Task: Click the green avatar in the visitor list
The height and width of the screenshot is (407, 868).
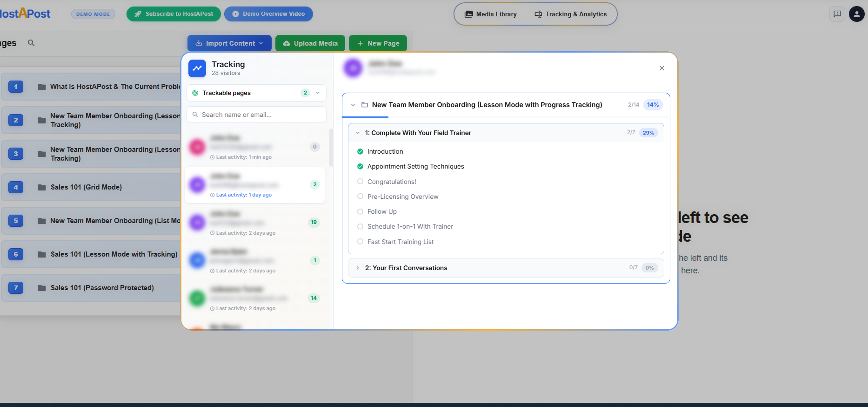Action: point(197,298)
